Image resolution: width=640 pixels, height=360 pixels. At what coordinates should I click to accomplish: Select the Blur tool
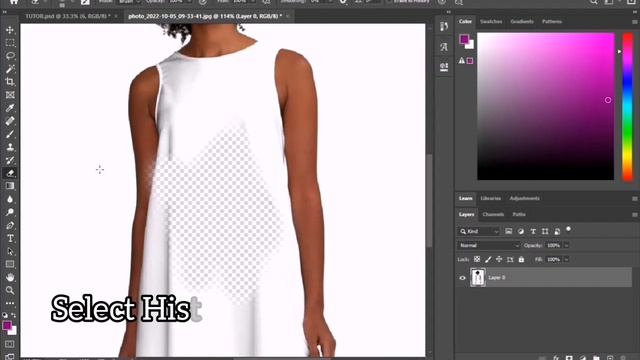(10, 199)
